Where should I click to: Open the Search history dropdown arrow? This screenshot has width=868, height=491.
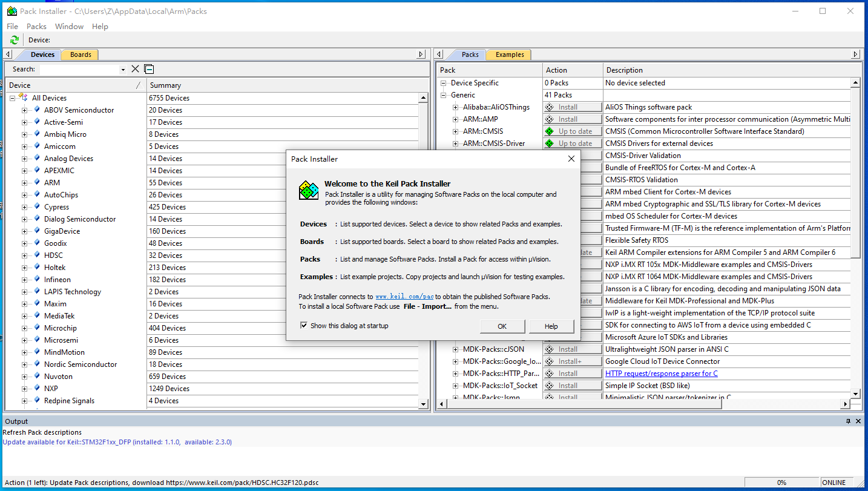[123, 70]
